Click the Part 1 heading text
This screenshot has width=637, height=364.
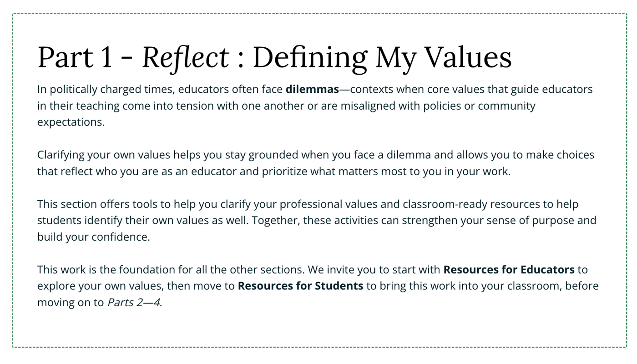75,58
